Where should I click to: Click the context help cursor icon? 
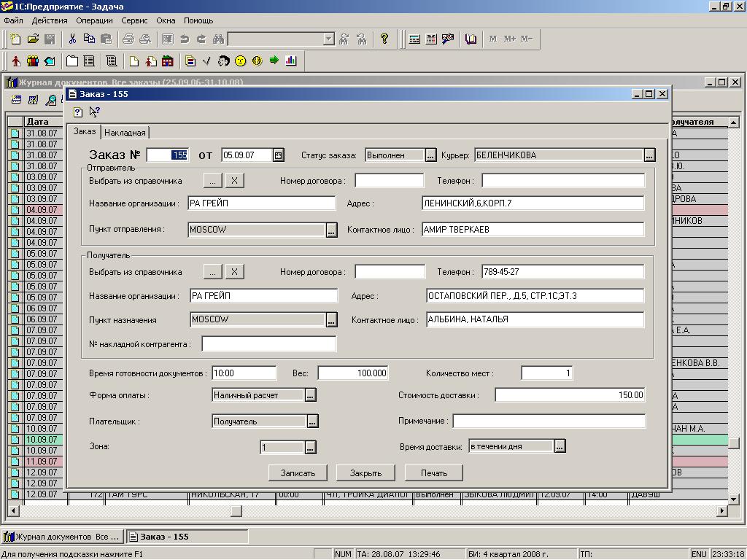click(x=94, y=112)
